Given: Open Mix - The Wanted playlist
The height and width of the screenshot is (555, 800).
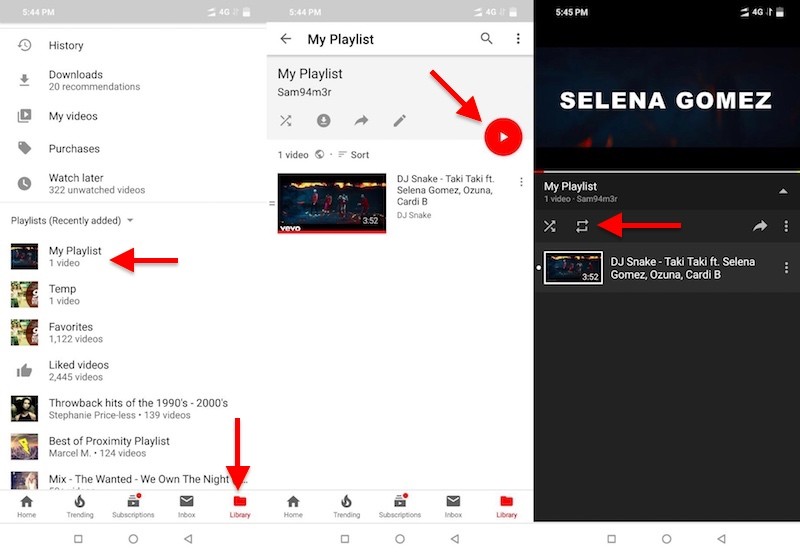Looking at the screenshot, I should (x=133, y=480).
